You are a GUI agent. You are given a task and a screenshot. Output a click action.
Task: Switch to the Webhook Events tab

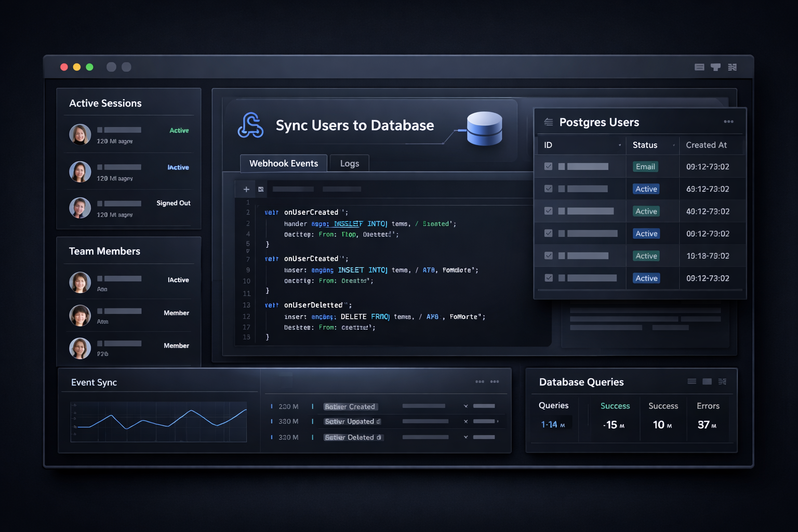point(284,163)
